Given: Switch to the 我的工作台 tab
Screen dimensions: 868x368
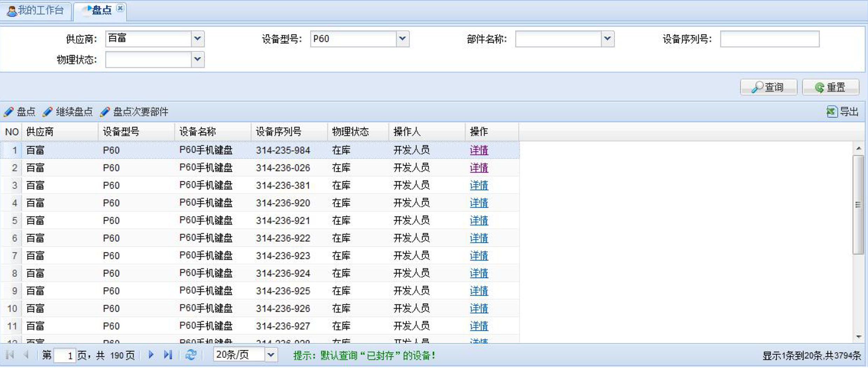Looking at the screenshot, I should pos(36,10).
